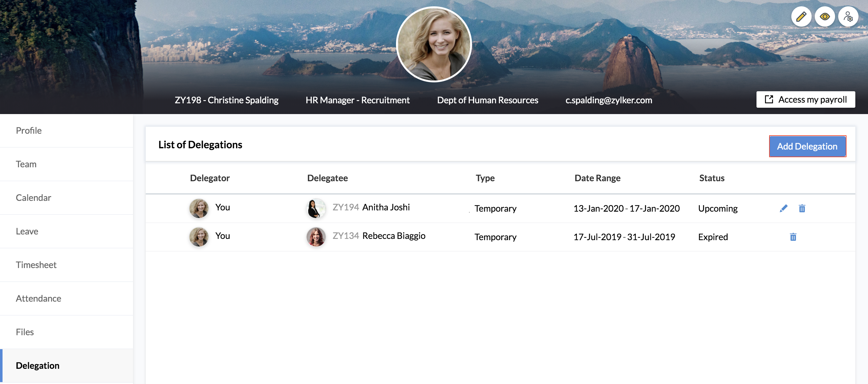Go to the Calendar section
868x384 pixels.
33,198
